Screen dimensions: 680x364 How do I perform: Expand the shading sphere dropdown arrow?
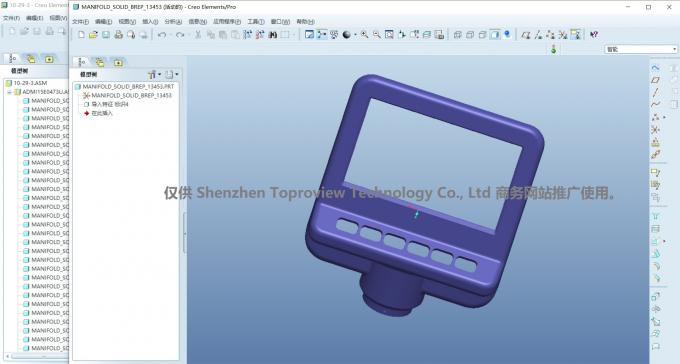[x=355, y=35]
